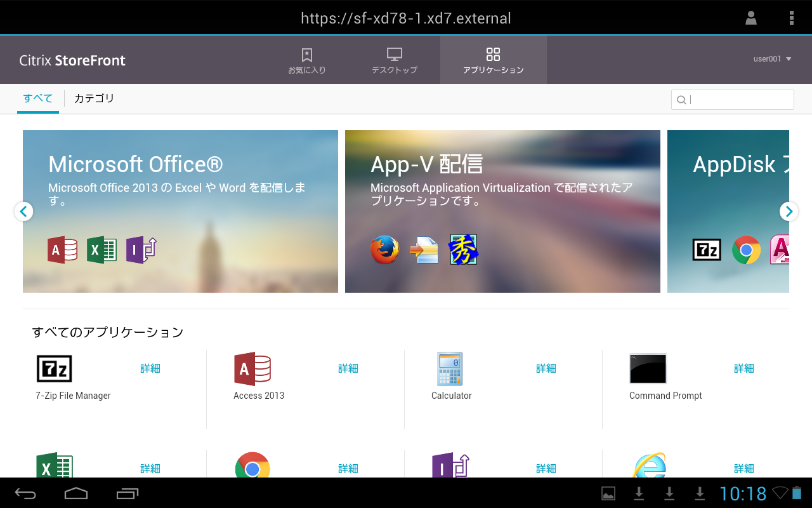This screenshot has width=812, height=508.
Task: Open the App-V 配信 featured banner title
Action: pos(426,164)
